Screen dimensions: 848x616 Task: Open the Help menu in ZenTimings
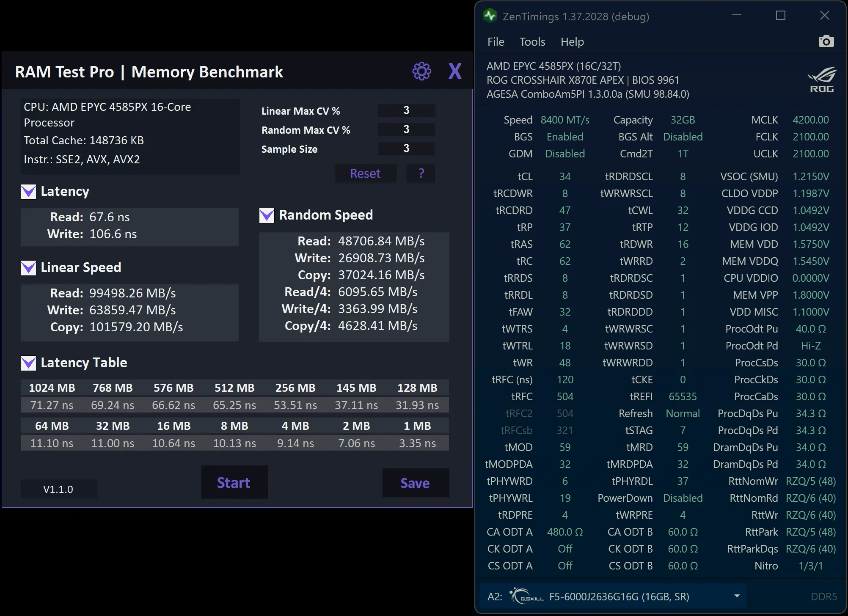pos(572,42)
